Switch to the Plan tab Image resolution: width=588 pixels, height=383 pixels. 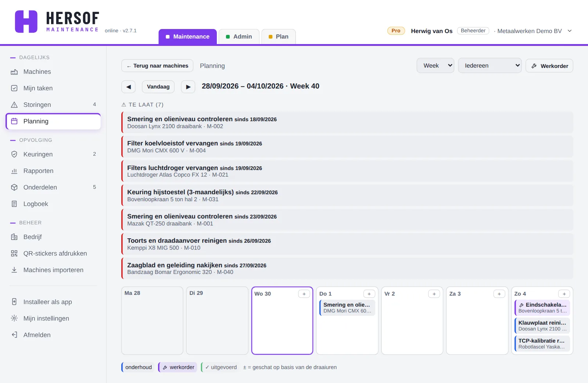pyautogui.click(x=279, y=37)
